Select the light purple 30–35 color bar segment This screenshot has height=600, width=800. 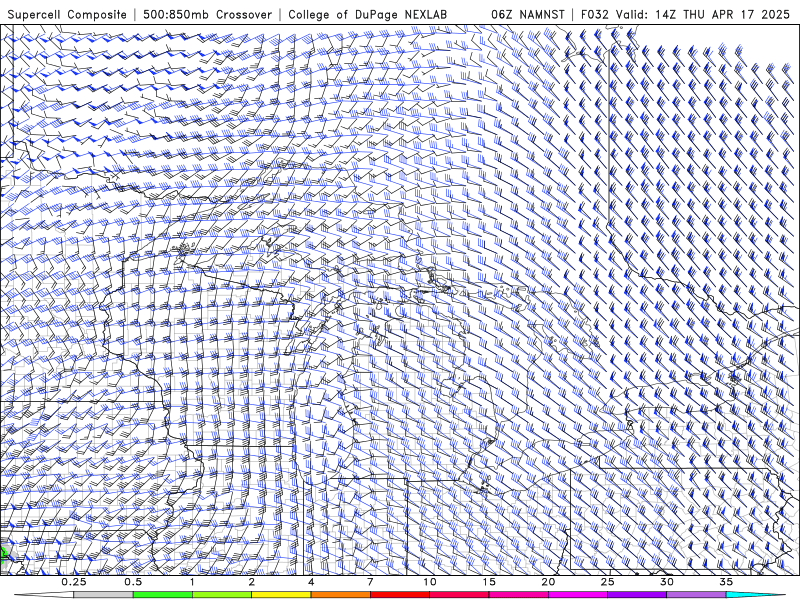pyautogui.click(x=696, y=595)
